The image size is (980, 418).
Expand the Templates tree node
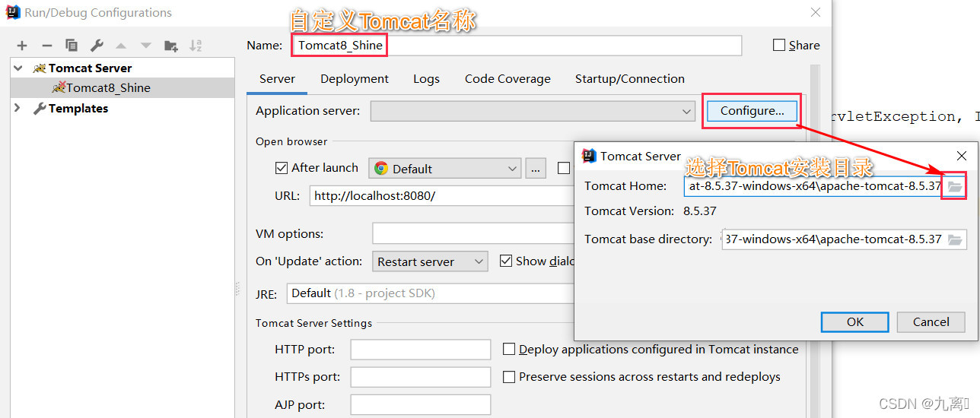click(x=17, y=108)
